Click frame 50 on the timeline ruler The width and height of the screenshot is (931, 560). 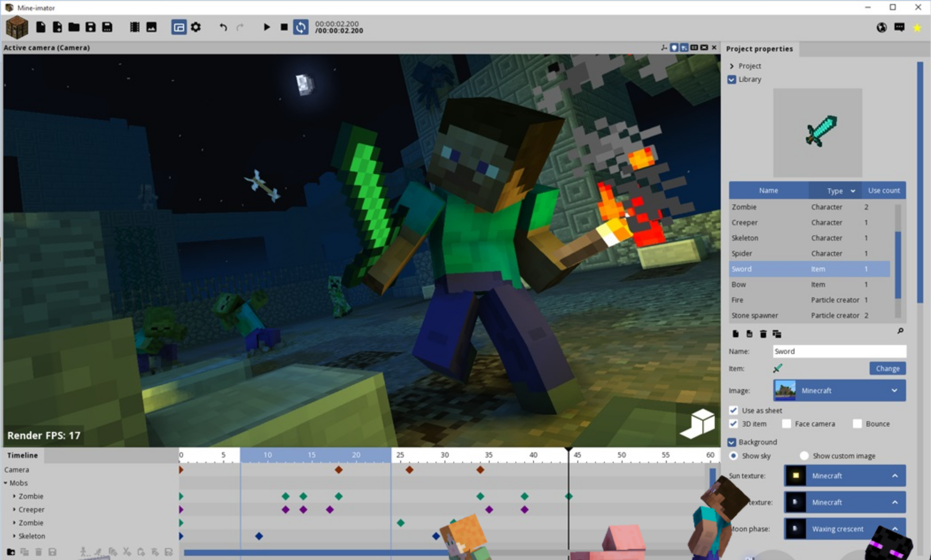coord(622,455)
